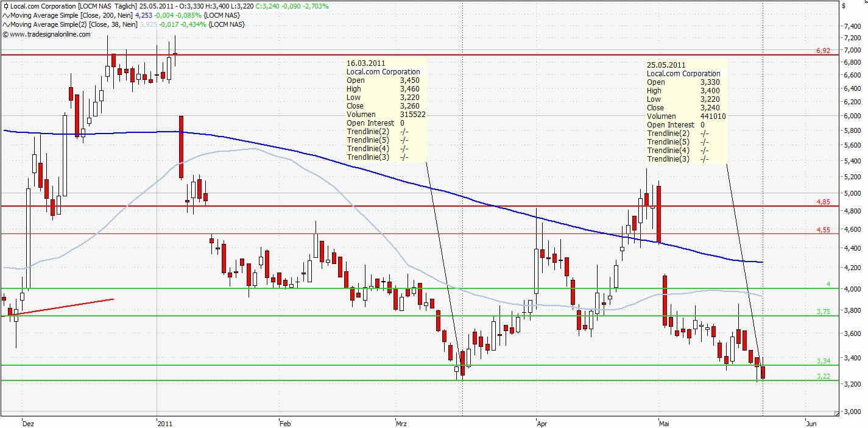Select the Local.com Corporation [LOCM NAS Täglich] legend
This screenshot has width=868, height=428.
coord(74,6)
